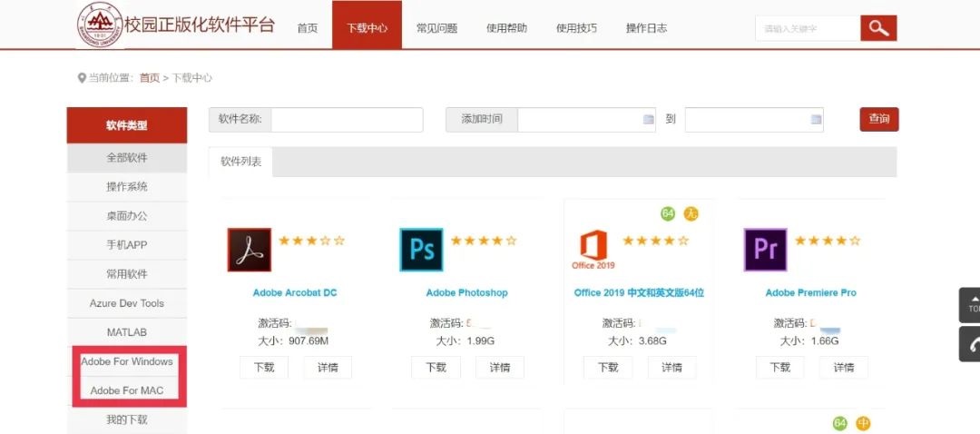Open calendar picker for start date
The image size is (980, 434).
[648, 120]
